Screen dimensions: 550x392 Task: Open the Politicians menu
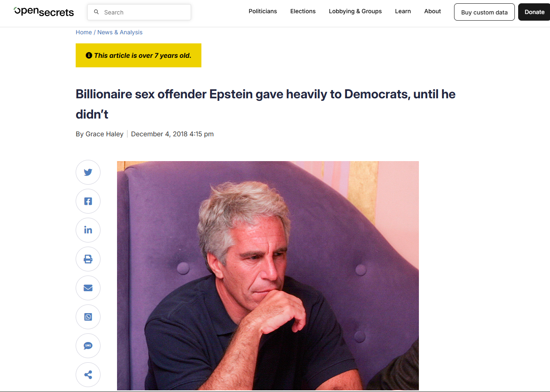[x=263, y=11]
